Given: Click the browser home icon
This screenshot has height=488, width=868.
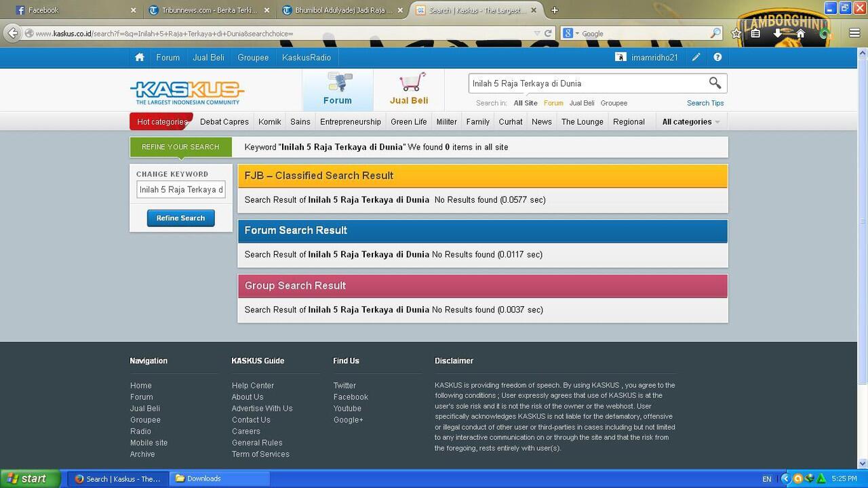Looking at the screenshot, I should tap(800, 33).
